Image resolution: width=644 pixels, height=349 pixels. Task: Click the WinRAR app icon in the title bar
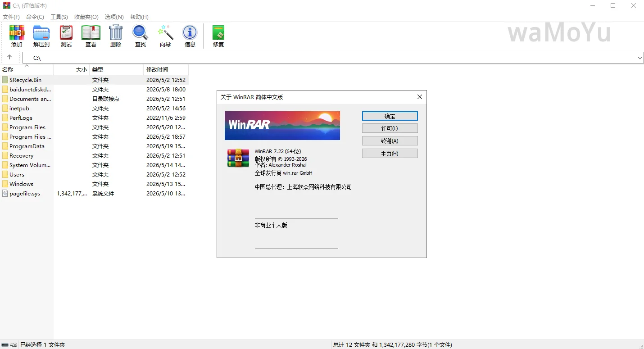coord(6,5)
